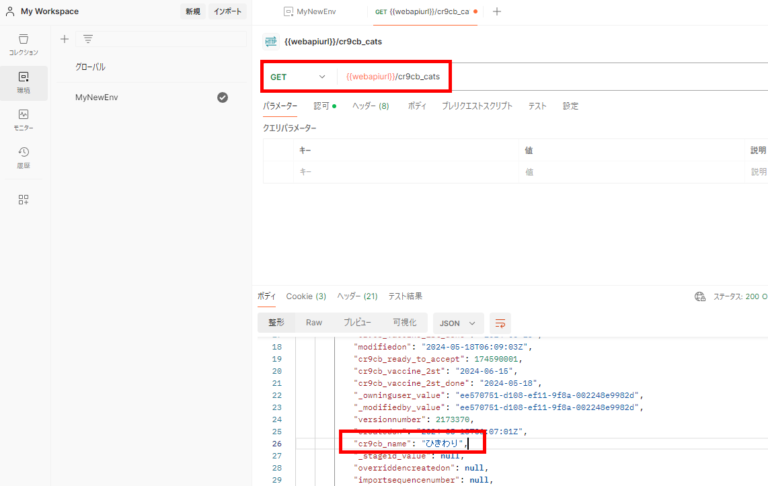Open the JSON format dropdown

(458, 323)
